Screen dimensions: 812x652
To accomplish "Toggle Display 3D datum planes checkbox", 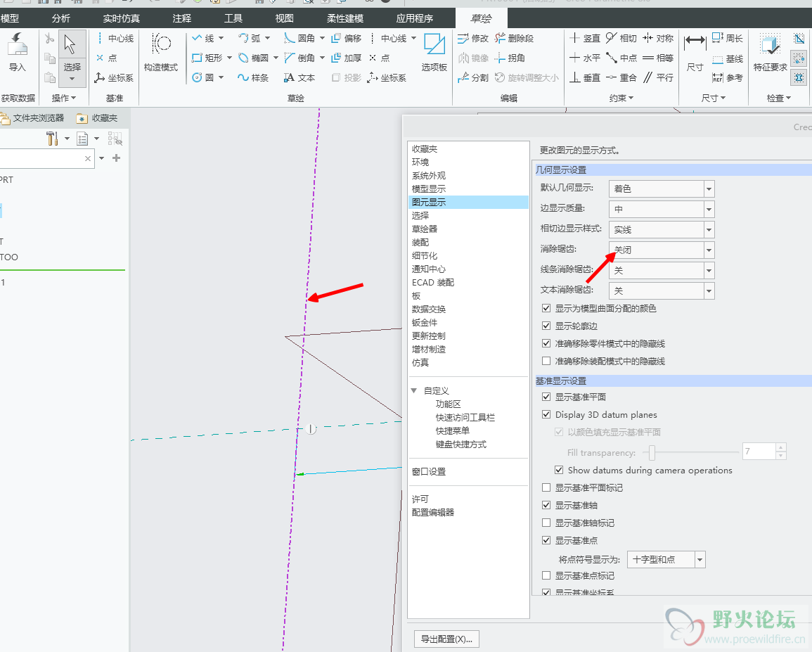I will coord(546,415).
